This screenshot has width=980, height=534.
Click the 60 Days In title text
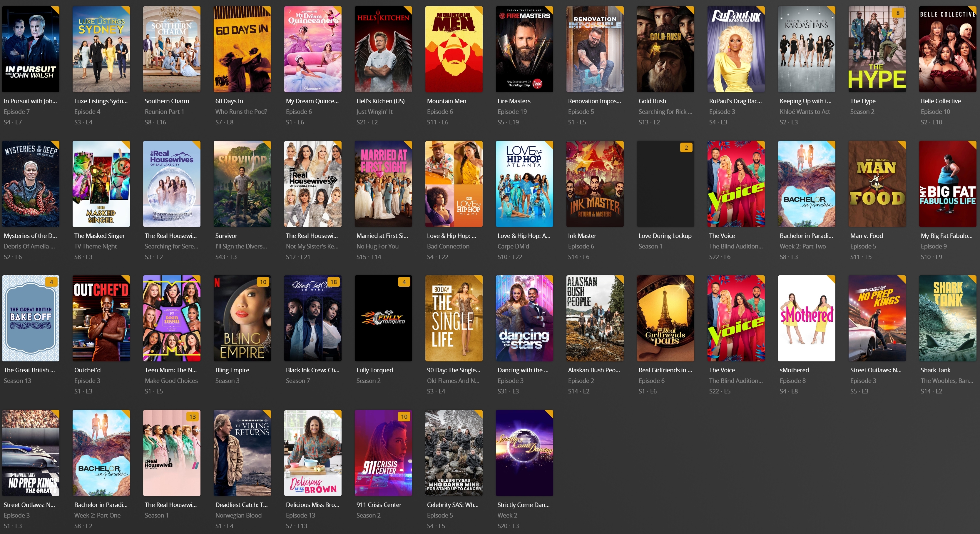pos(229,101)
